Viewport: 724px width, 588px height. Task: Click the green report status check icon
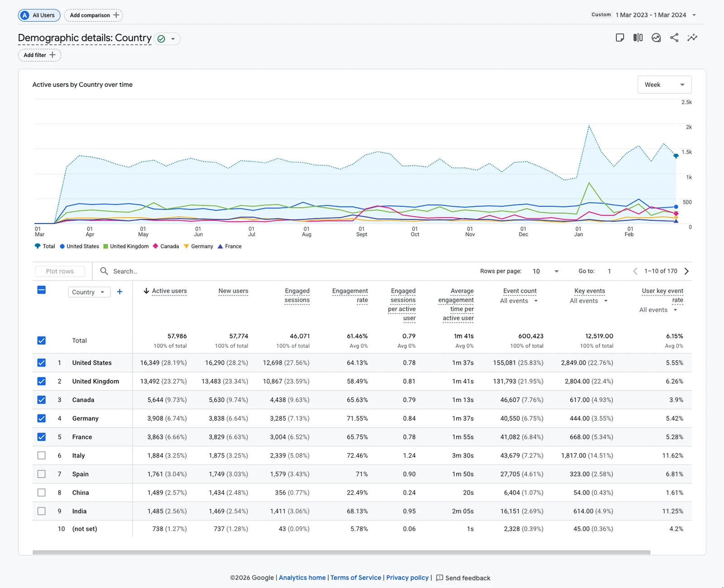(x=161, y=39)
